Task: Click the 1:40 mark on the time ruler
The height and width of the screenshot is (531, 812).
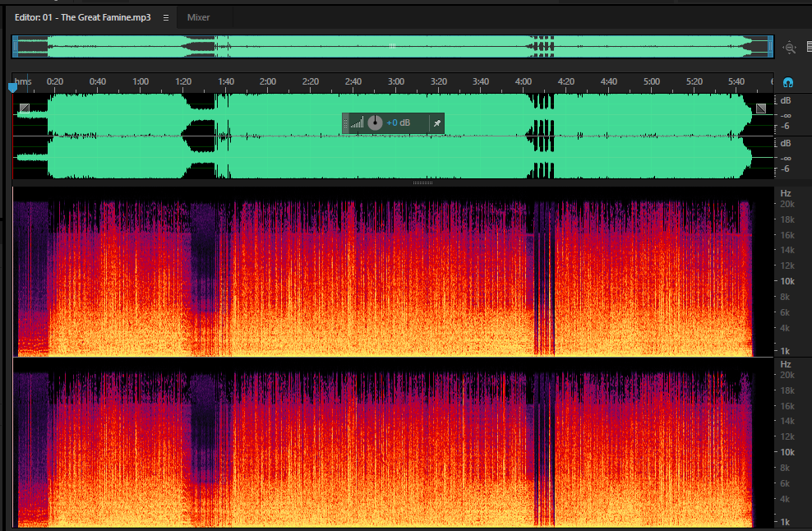Action: tap(226, 81)
